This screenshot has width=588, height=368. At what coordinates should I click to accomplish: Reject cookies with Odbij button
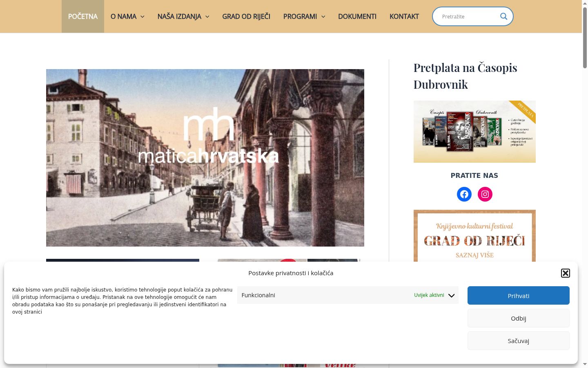519,318
